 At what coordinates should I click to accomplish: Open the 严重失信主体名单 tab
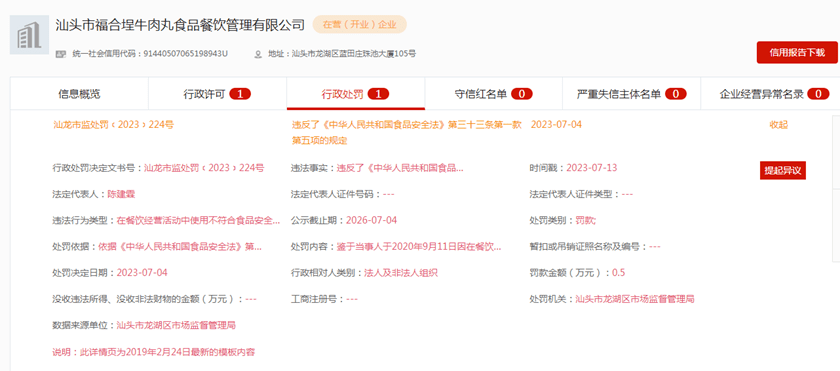[631, 94]
